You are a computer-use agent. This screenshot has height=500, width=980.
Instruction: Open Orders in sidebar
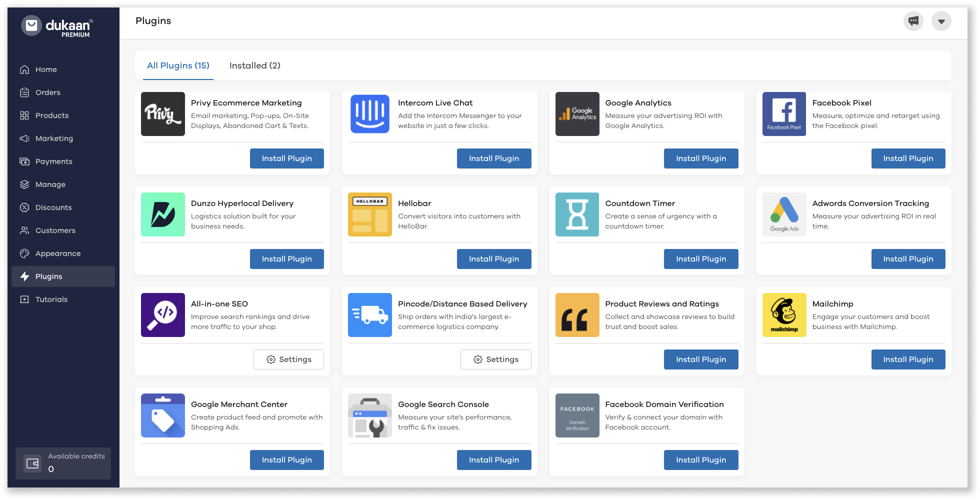(x=63, y=92)
